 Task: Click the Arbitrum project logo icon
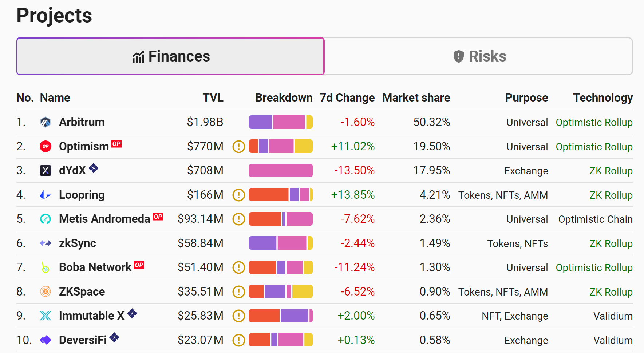point(46,122)
